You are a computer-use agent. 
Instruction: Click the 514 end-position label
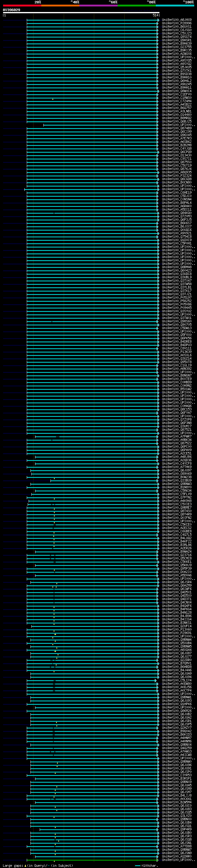tap(155, 15)
